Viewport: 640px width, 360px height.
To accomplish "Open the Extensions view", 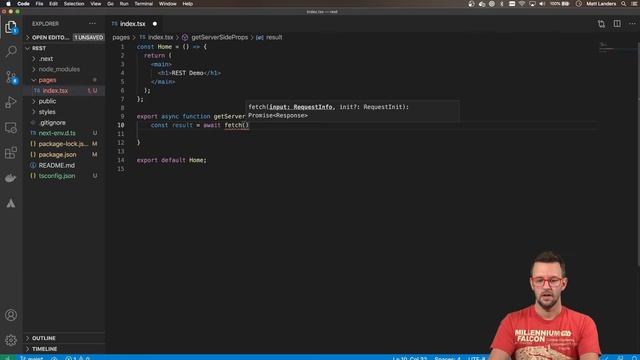I will [x=11, y=153].
